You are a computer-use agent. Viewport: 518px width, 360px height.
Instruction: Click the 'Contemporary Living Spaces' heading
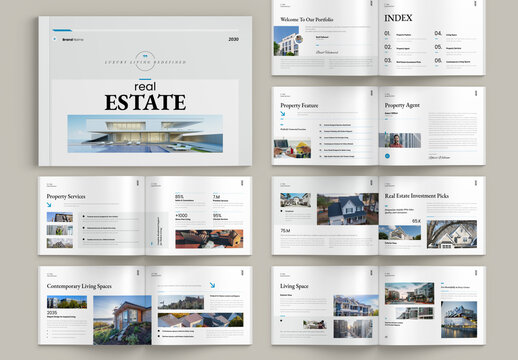coord(79,286)
